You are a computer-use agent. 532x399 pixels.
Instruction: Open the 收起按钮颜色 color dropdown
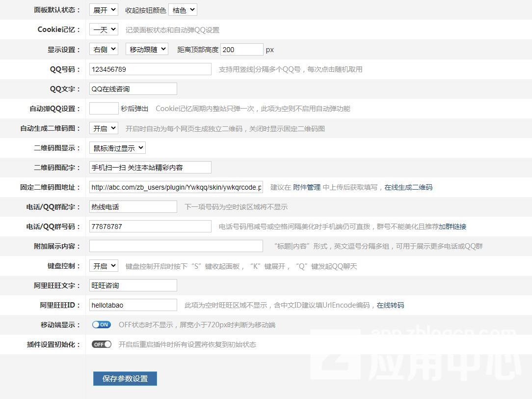[x=183, y=10]
